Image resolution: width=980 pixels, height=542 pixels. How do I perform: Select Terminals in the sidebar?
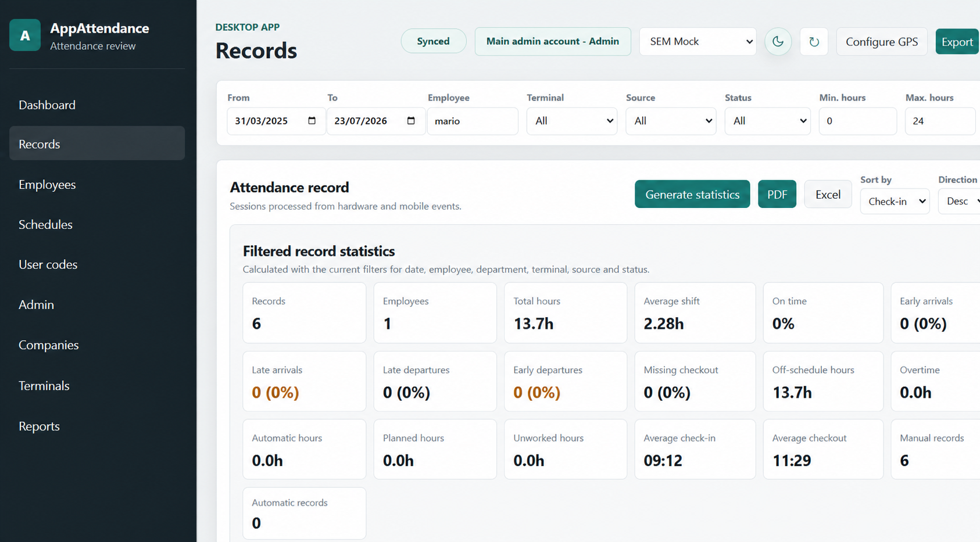click(44, 386)
